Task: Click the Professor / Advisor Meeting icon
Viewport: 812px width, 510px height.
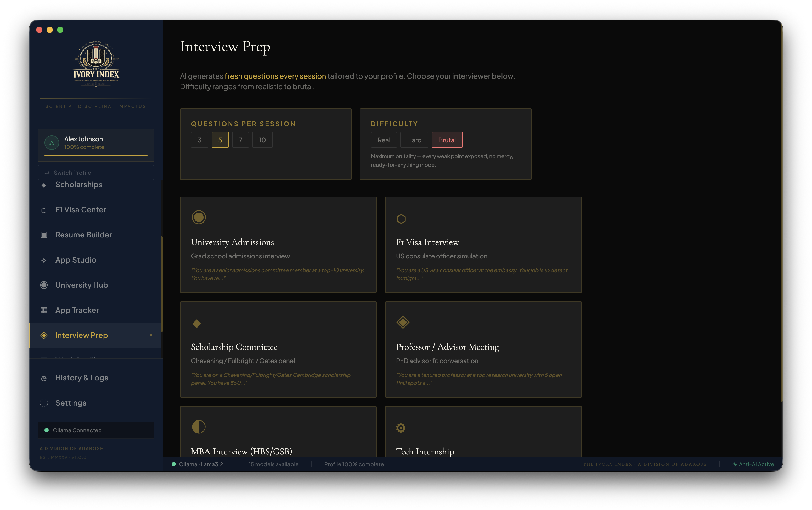Action: [403, 322]
